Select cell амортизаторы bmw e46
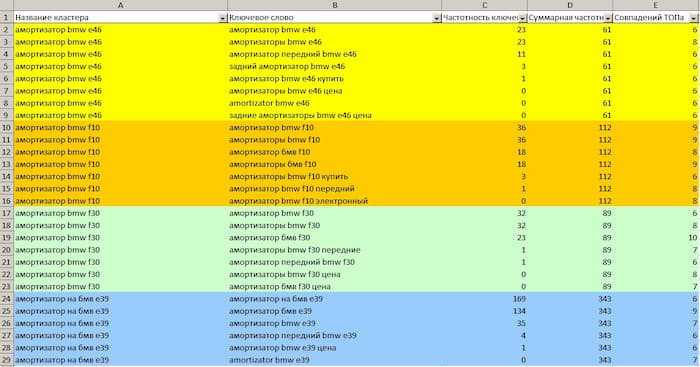The width and height of the screenshot is (700, 367). coord(334,42)
